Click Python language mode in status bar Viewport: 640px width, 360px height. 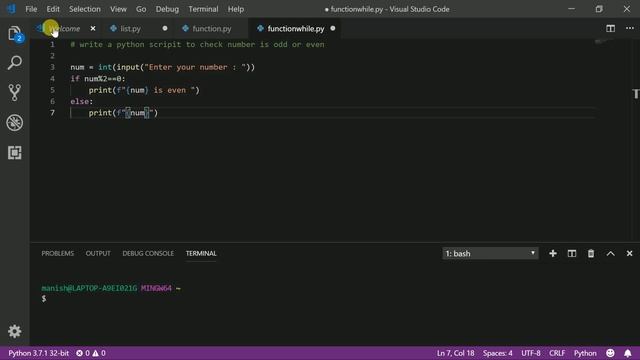(585, 353)
